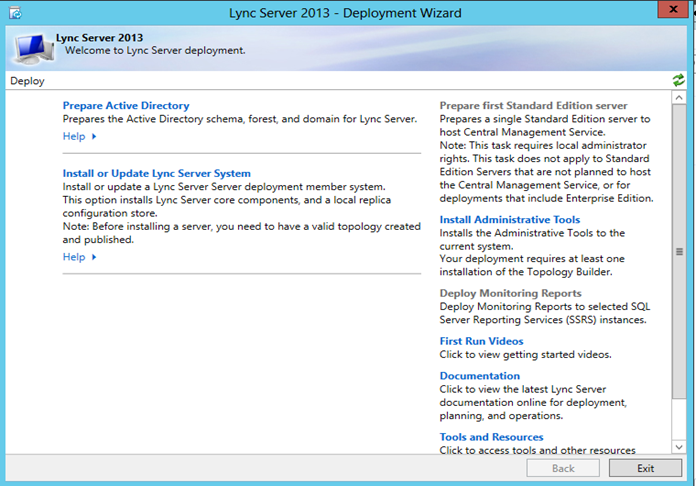
Task: Open the Documentation link
Action: (479, 376)
